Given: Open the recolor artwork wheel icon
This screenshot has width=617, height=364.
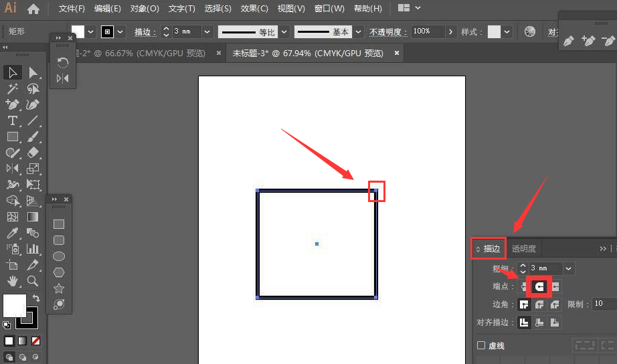Looking at the screenshot, I should [529, 31].
